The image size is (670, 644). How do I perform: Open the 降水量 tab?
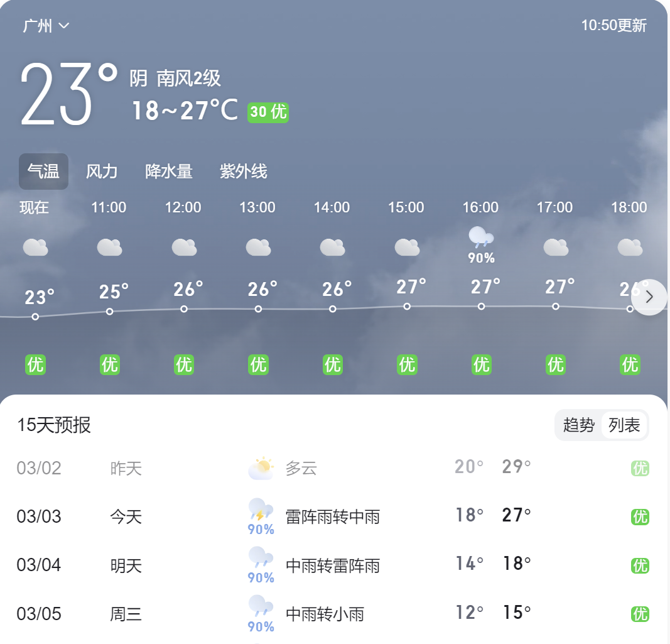click(169, 172)
